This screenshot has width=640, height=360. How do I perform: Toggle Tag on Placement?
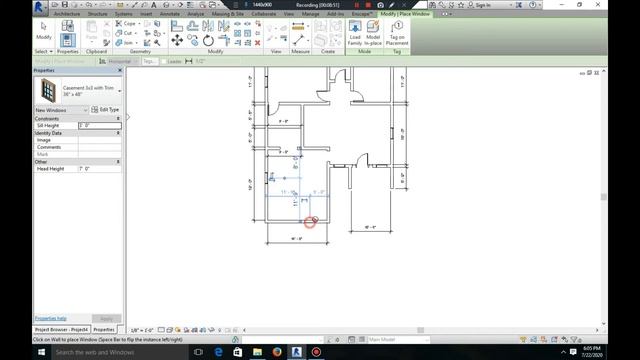click(x=397, y=33)
